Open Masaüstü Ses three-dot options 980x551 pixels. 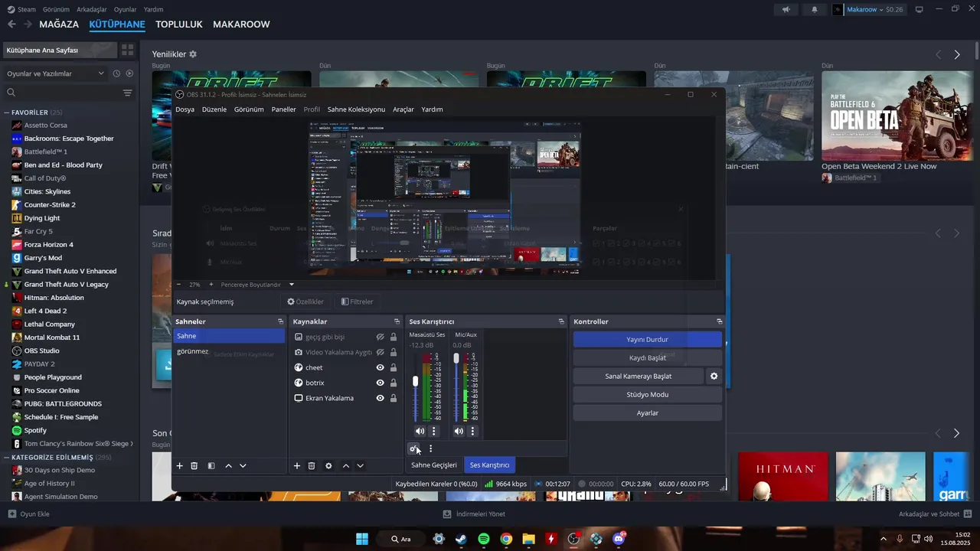[x=433, y=431]
